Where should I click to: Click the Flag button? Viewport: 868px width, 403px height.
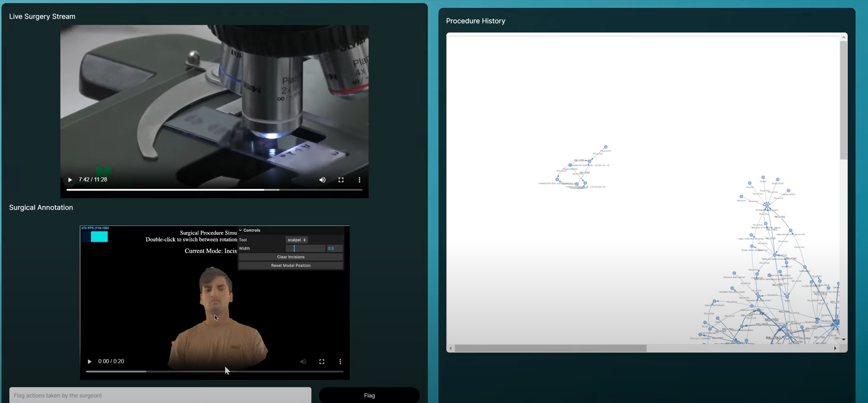369,395
